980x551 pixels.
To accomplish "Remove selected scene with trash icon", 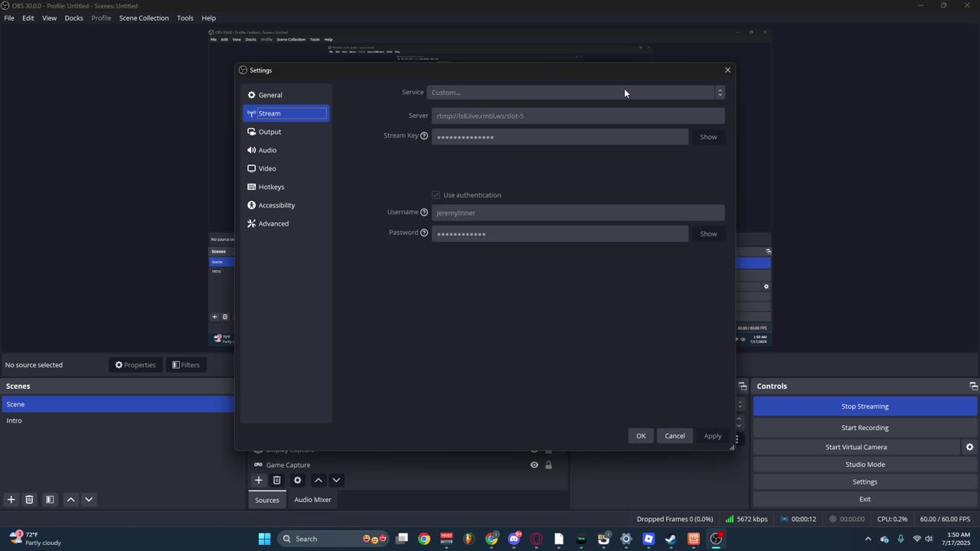I will click(29, 500).
